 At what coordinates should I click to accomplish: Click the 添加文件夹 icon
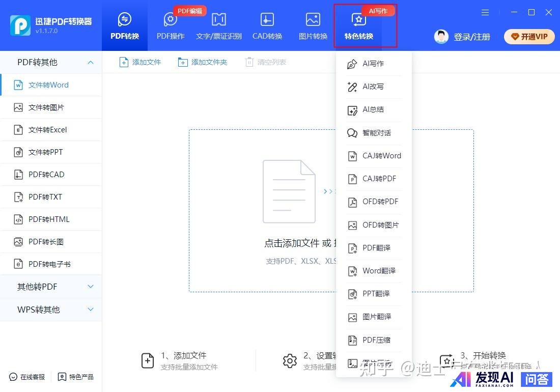tap(183, 62)
